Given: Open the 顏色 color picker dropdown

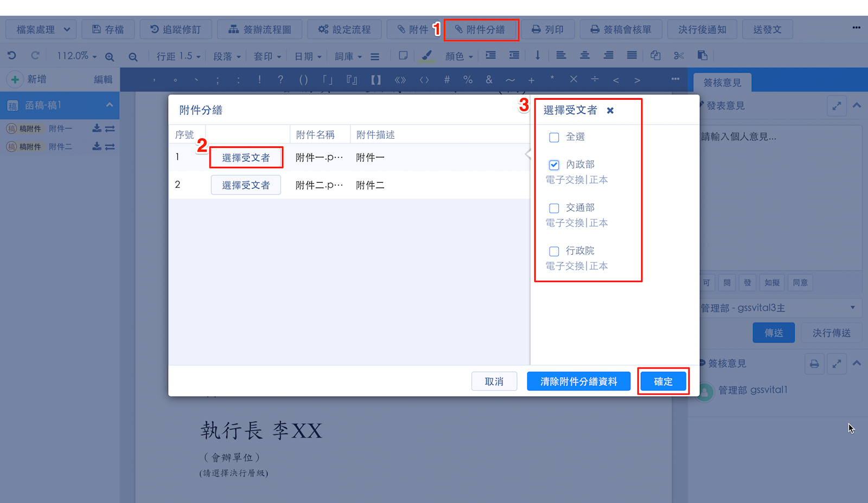Looking at the screenshot, I should (459, 56).
